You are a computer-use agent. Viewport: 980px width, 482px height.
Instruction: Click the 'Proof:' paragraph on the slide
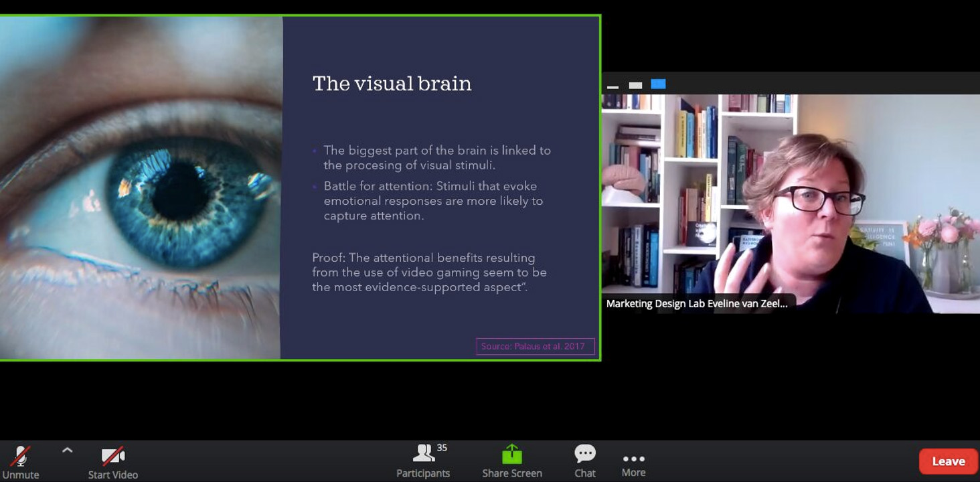click(x=429, y=272)
